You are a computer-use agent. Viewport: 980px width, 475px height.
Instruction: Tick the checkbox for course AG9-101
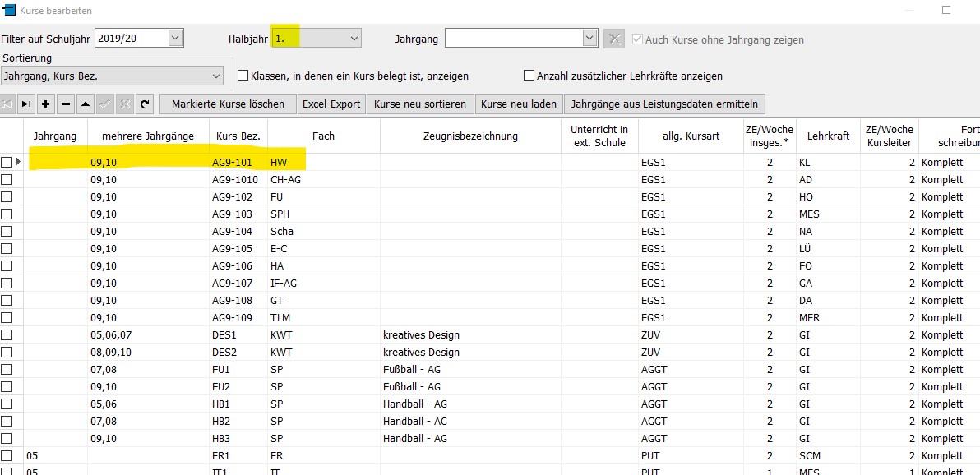[7, 163]
